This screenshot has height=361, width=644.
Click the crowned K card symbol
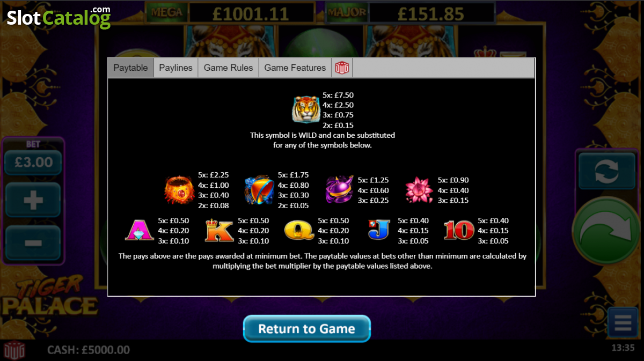point(219,230)
